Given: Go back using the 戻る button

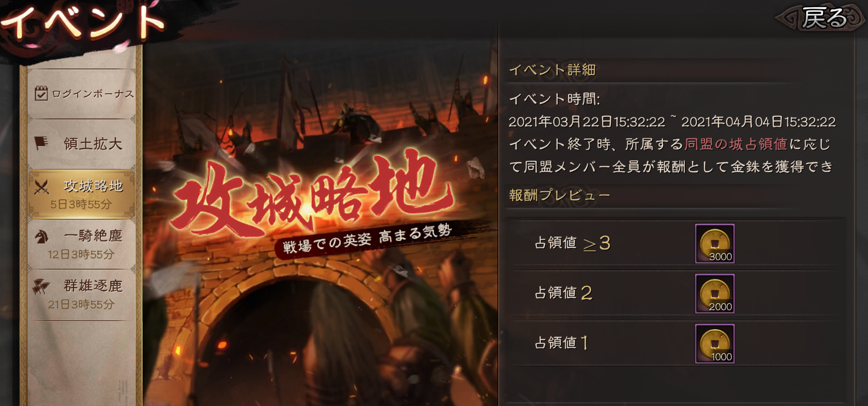Looking at the screenshot, I should (x=820, y=18).
